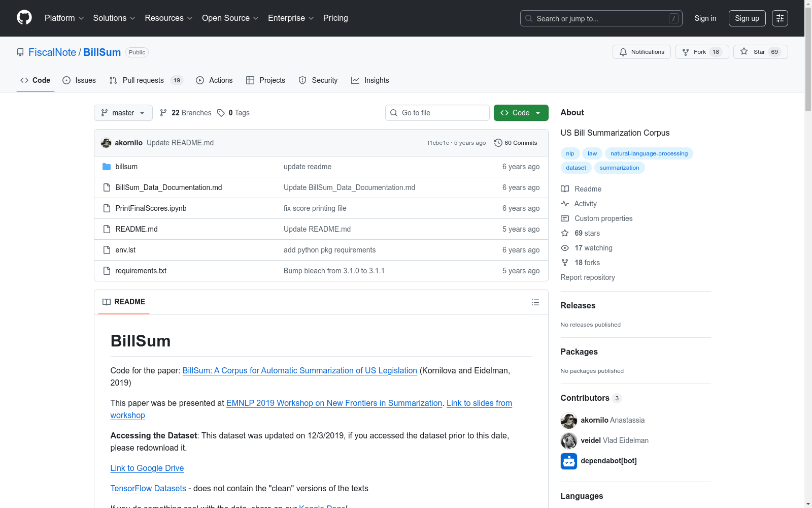The height and width of the screenshot is (508, 812).
Task: Click Report repository link
Action: coord(588,277)
